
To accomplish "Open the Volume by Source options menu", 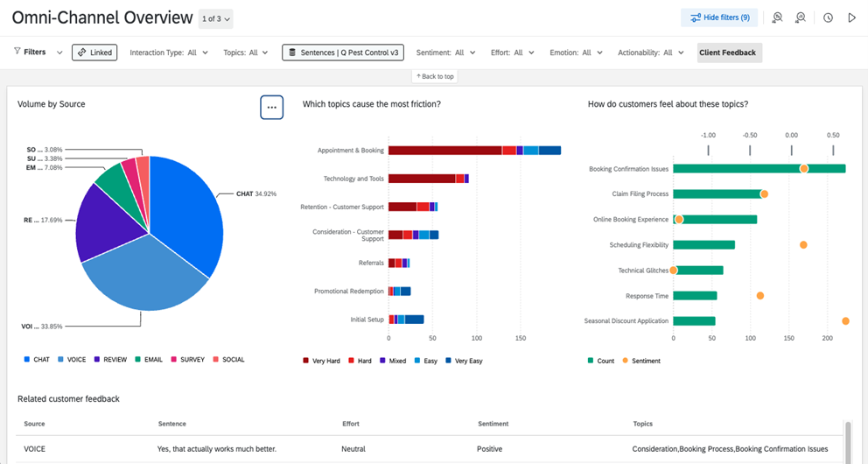I will [271, 107].
